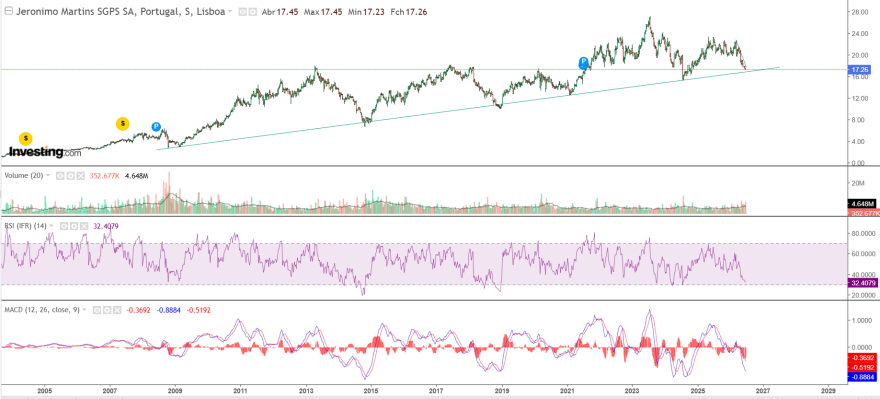Image resolution: width=880 pixels, height=399 pixels.
Task: Click the 2017 label on time axis
Action: [x=437, y=390]
